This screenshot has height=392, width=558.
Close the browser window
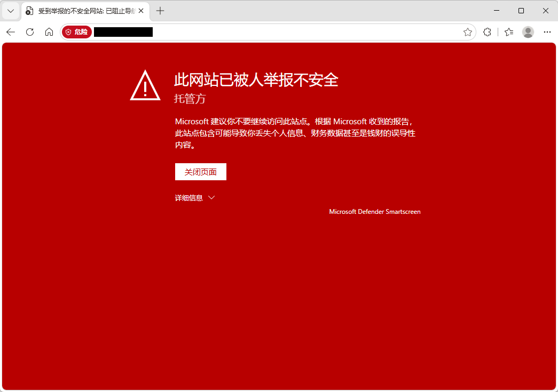(546, 11)
